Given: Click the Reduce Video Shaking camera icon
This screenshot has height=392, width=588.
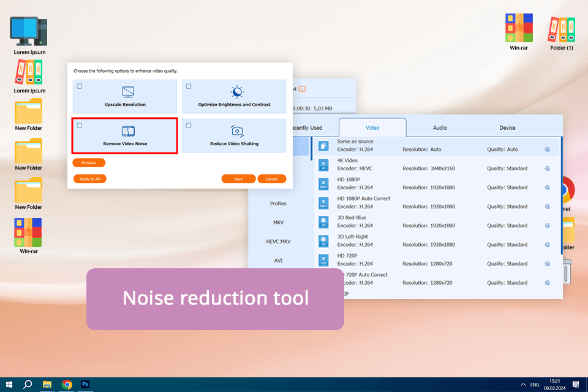Looking at the screenshot, I should click(x=237, y=131).
